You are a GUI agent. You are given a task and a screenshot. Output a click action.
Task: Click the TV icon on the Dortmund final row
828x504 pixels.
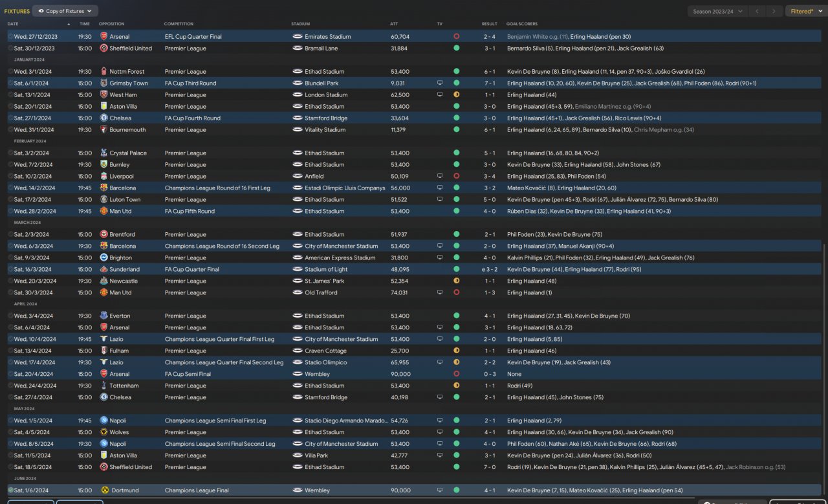(x=440, y=491)
